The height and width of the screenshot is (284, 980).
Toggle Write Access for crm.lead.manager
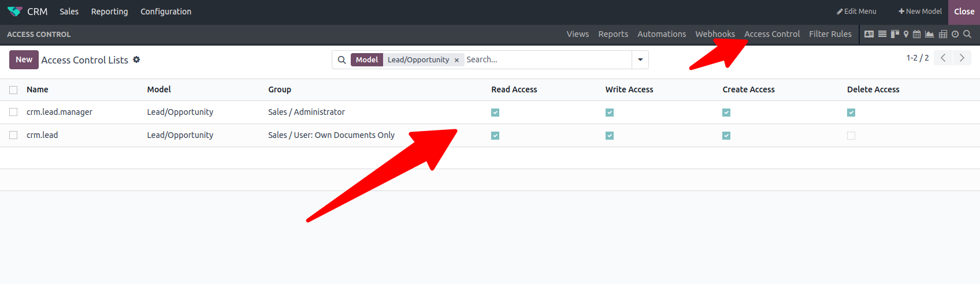click(x=610, y=113)
